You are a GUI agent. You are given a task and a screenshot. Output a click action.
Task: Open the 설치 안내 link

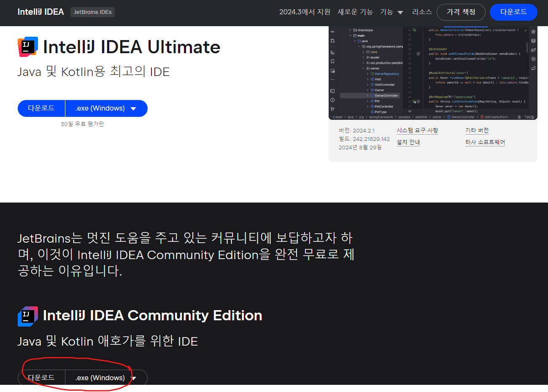(x=408, y=142)
